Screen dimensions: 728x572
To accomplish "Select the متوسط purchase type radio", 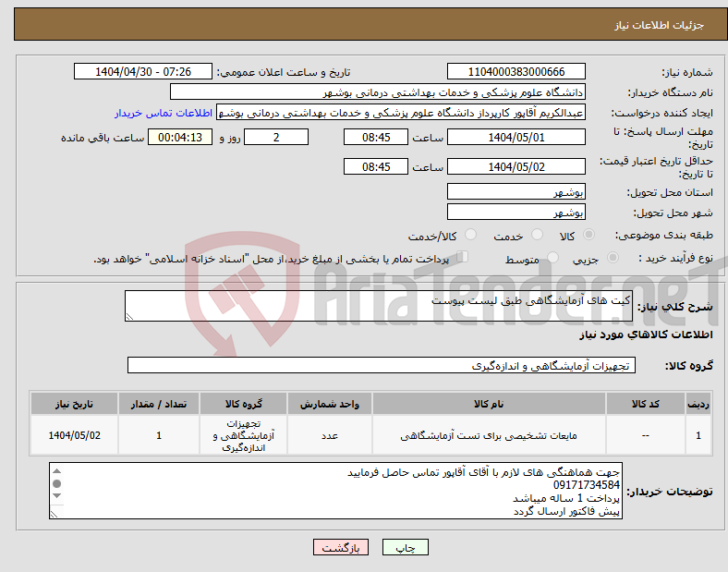I will tap(552, 257).
